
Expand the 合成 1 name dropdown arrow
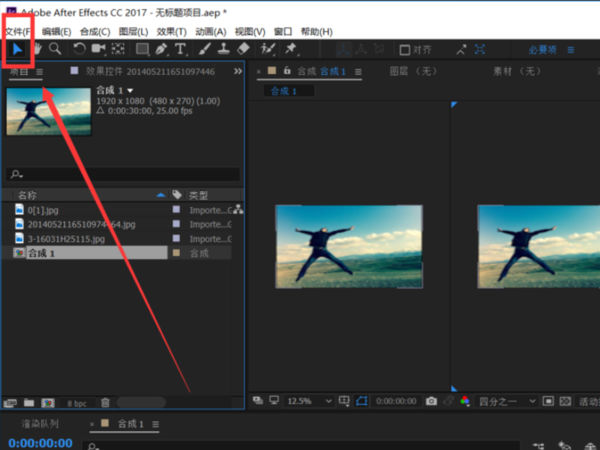pyautogui.click(x=130, y=91)
